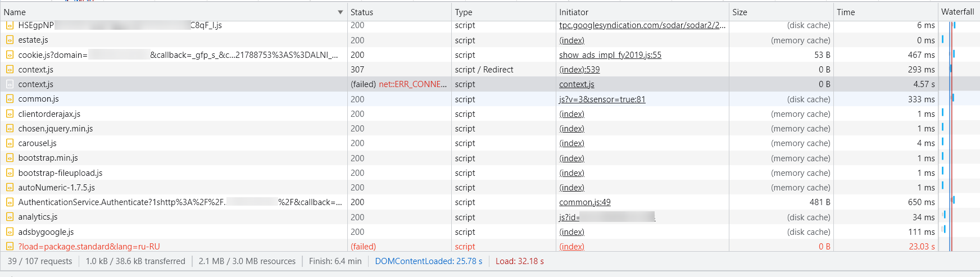Follow the (index):539 initiator link
Screen dimensions: 980x277
(x=579, y=70)
